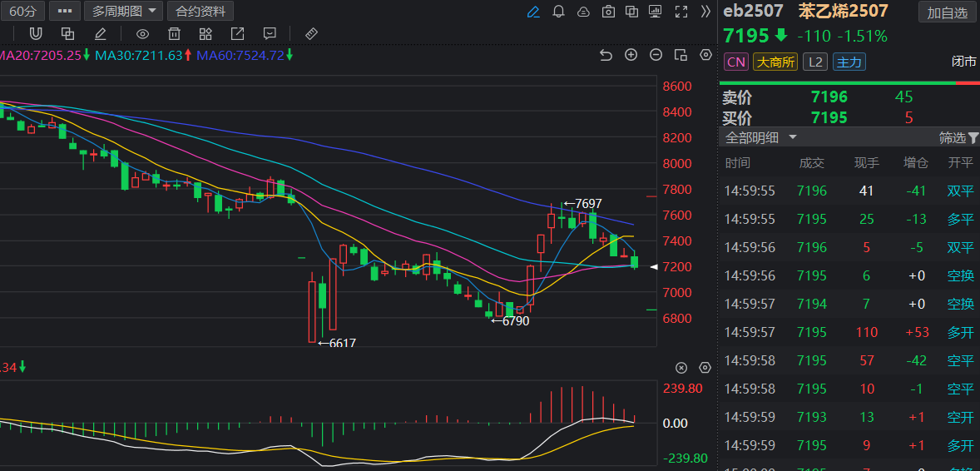Zoom out the chart with minus icon
The height and width of the screenshot is (471, 980).
656,54
